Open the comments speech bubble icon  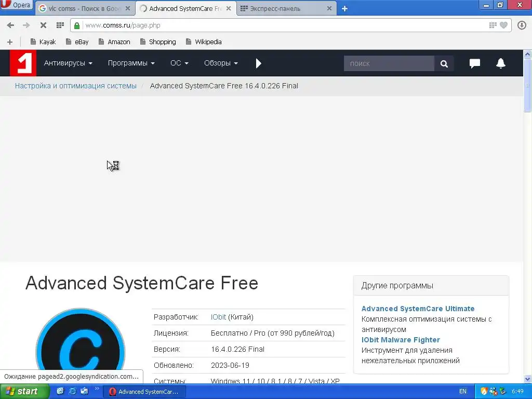tap(475, 63)
